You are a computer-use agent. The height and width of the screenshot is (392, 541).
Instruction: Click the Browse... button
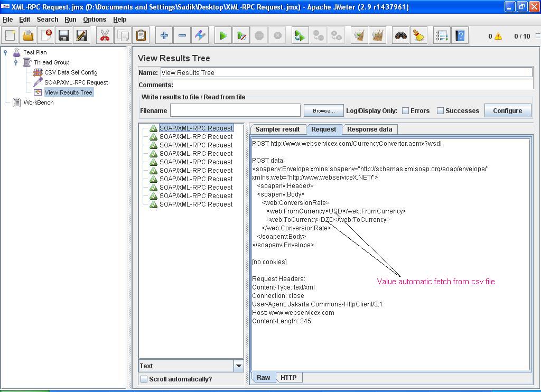[324, 111]
